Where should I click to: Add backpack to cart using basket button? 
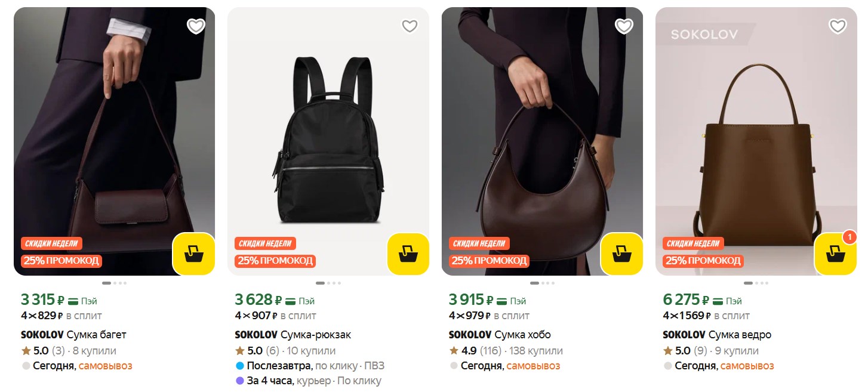coord(408,254)
